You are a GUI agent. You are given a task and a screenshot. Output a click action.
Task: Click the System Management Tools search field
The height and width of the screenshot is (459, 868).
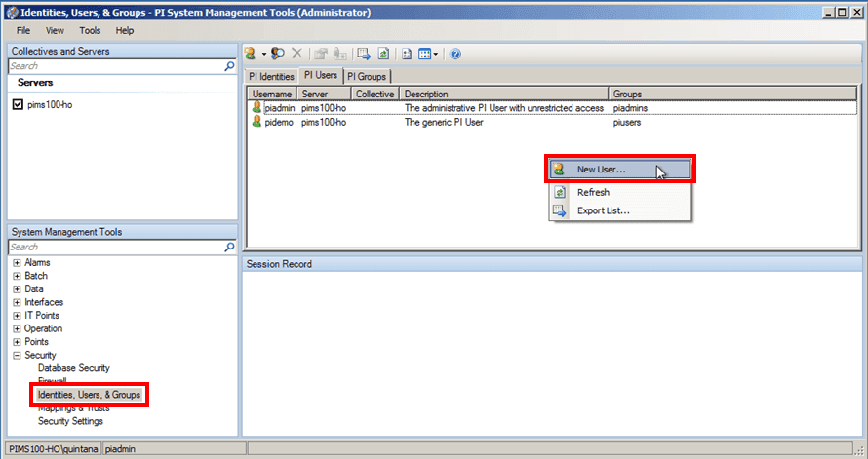click(116, 248)
